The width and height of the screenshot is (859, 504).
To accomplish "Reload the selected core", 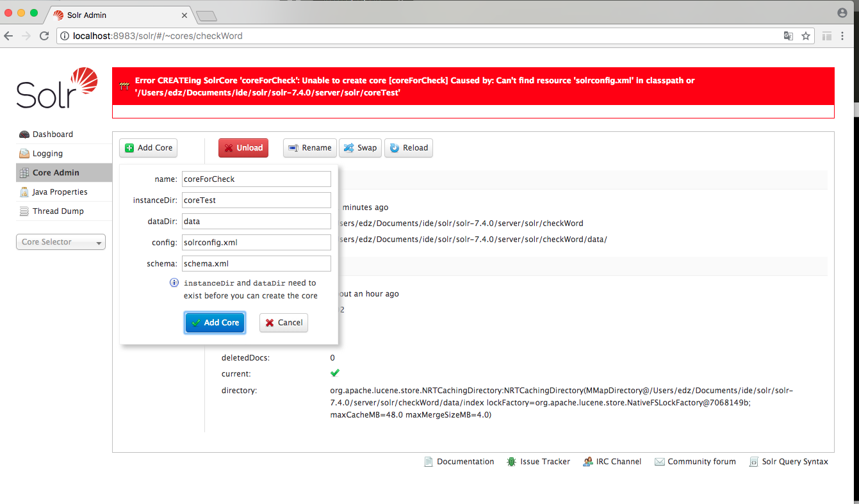I will [409, 148].
